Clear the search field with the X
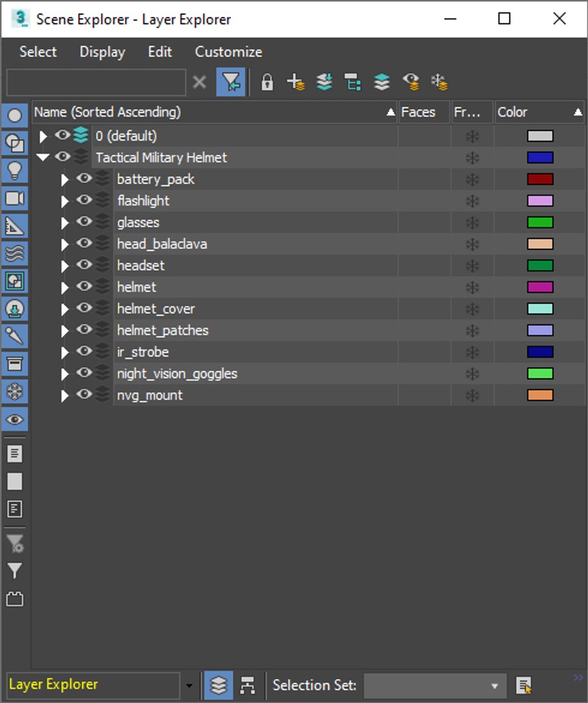 (x=199, y=83)
